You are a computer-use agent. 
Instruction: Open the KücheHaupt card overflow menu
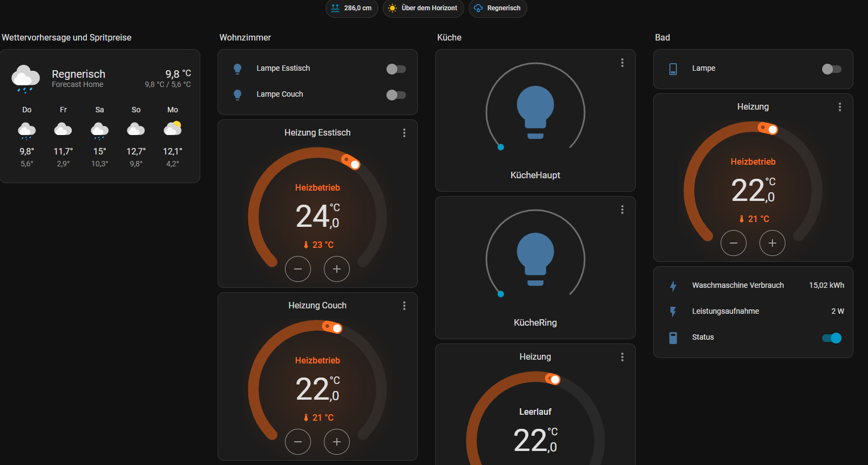(622, 63)
